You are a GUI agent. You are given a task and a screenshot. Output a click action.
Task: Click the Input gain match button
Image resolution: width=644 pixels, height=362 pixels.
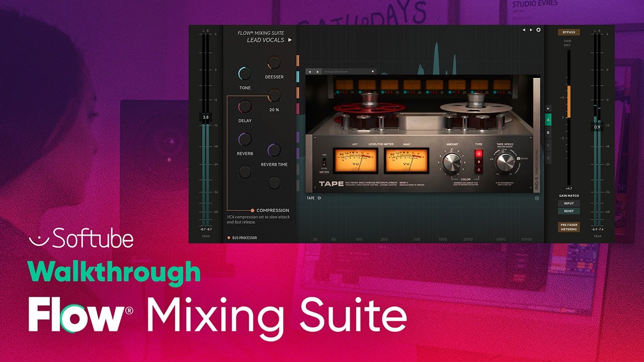[569, 204]
